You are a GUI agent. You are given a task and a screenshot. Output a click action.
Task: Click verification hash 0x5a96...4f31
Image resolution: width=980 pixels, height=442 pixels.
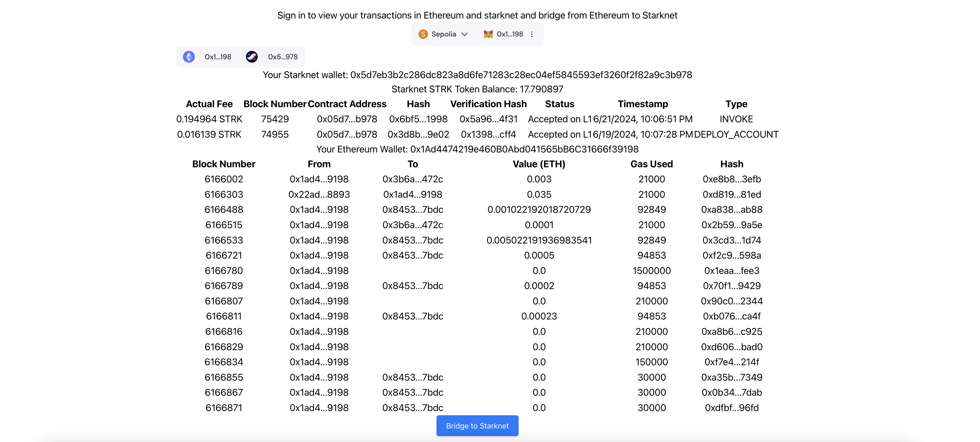[488, 119]
